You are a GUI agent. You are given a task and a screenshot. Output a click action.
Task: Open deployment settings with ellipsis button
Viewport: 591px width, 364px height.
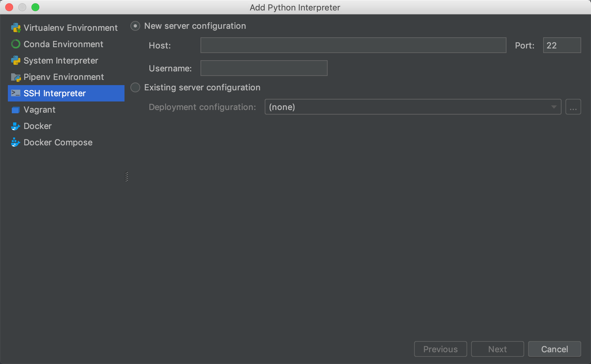click(x=573, y=107)
